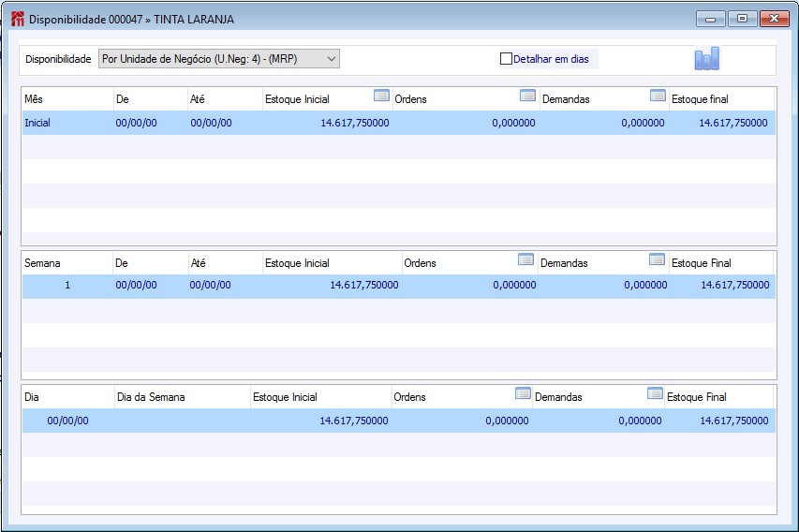Close the Disponibilidade window
The image size is (799, 532).
(x=774, y=19)
